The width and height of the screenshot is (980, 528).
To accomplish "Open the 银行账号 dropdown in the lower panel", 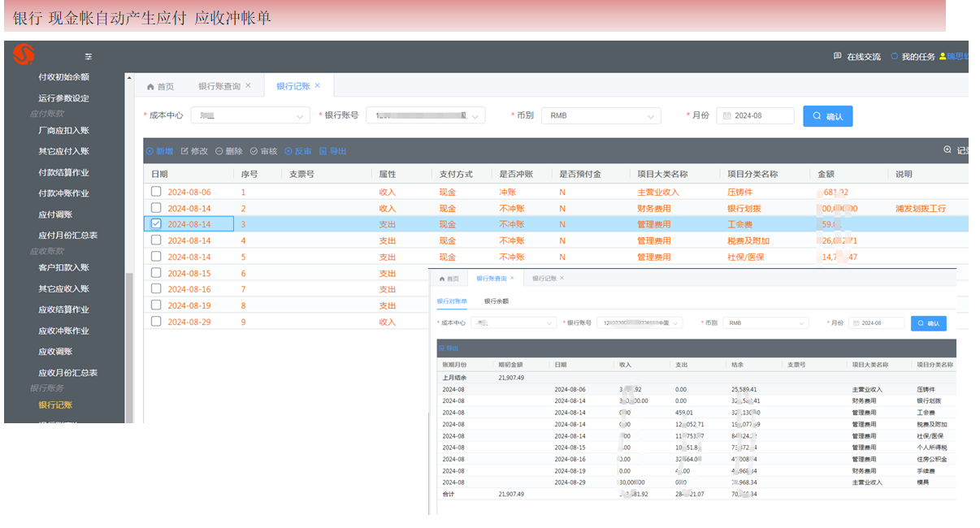I will point(640,323).
